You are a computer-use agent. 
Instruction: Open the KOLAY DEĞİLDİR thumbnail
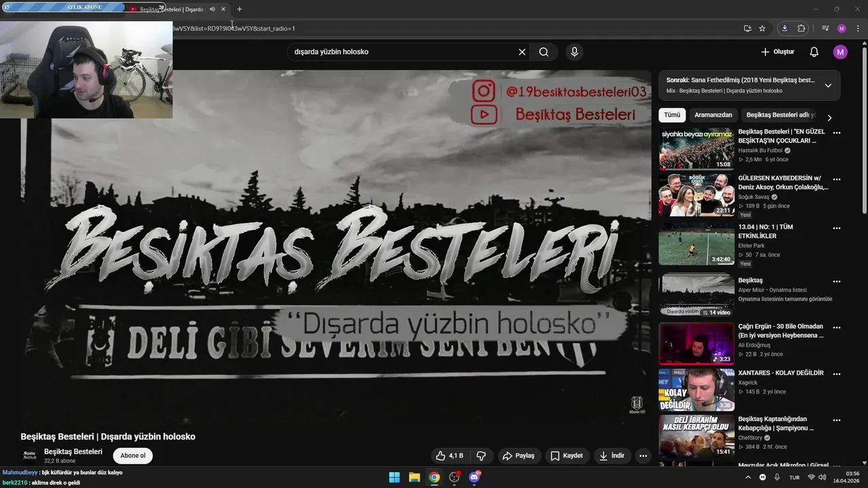point(696,390)
